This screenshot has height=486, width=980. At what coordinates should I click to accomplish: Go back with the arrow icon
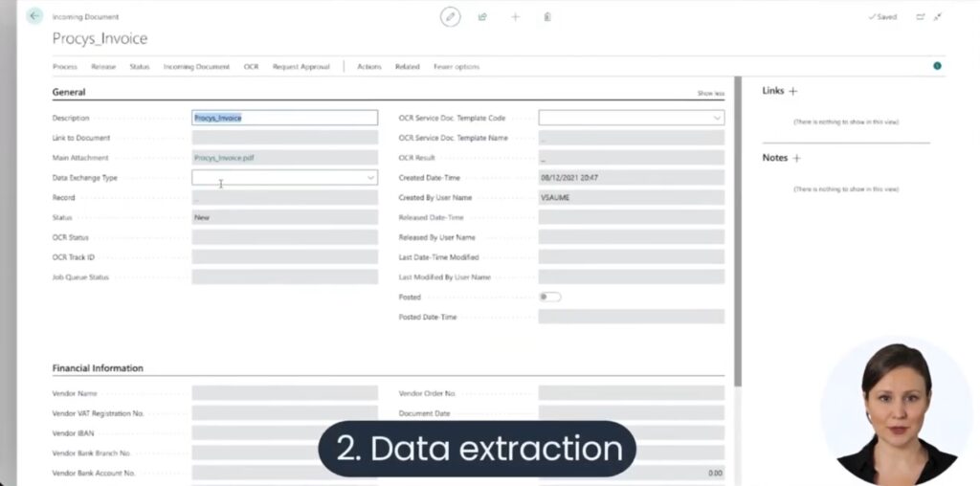click(34, 16)
